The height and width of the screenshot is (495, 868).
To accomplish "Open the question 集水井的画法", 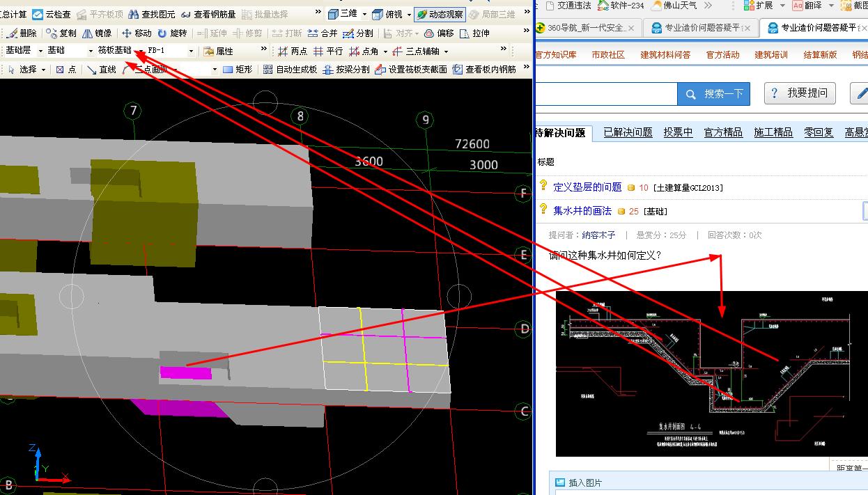I will (x=582, y=210).
